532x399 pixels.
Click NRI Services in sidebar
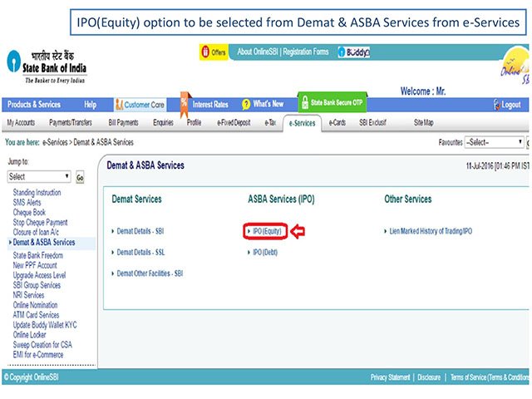(x=28, y=295)
